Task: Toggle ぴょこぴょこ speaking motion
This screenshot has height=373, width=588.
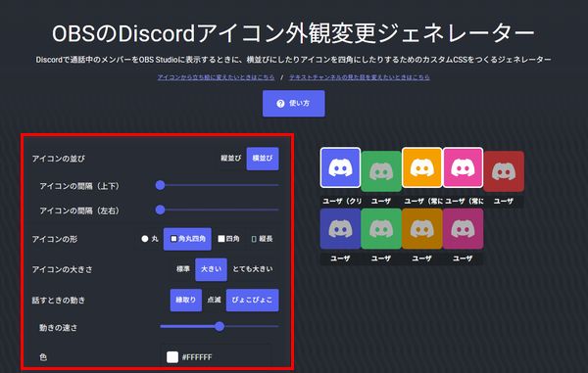Action: click(x=253, y=300)
